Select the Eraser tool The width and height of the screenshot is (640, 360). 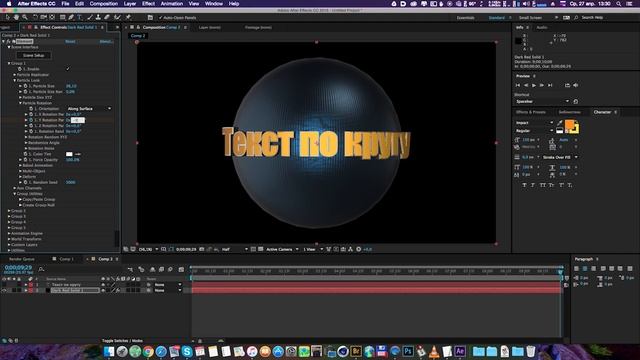[x=107, y=18]
